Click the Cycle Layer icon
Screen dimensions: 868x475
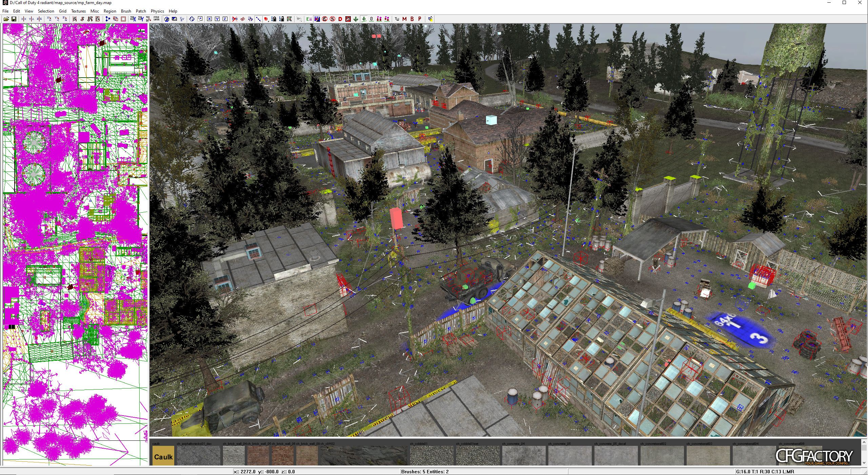click(157, 19)
